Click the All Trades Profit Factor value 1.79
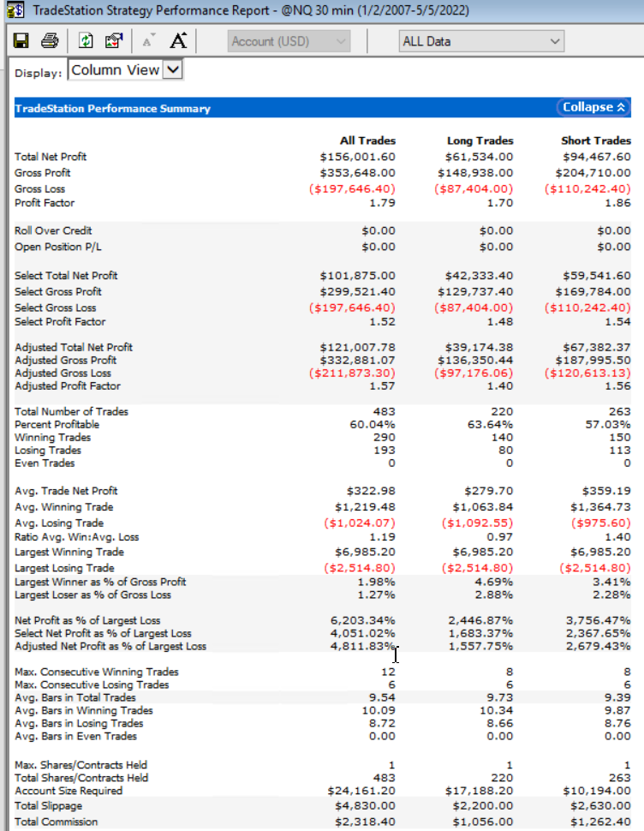This screenshot has width=644, height=831. click(x=382, y=203)
